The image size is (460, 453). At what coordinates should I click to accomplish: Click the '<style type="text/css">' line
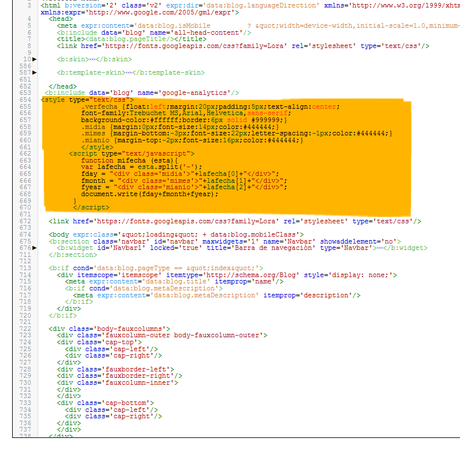tap(87, 100)
